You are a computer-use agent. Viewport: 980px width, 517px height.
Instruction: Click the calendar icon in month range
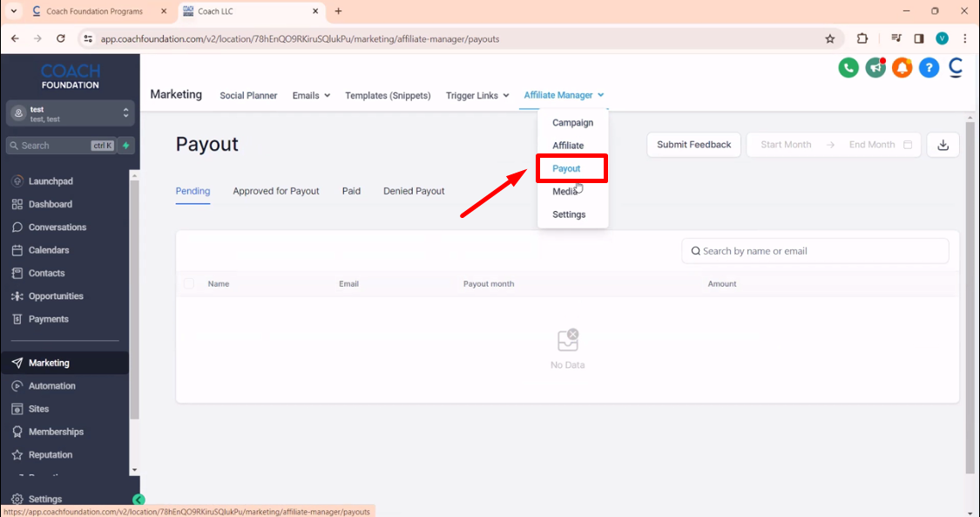908,145
